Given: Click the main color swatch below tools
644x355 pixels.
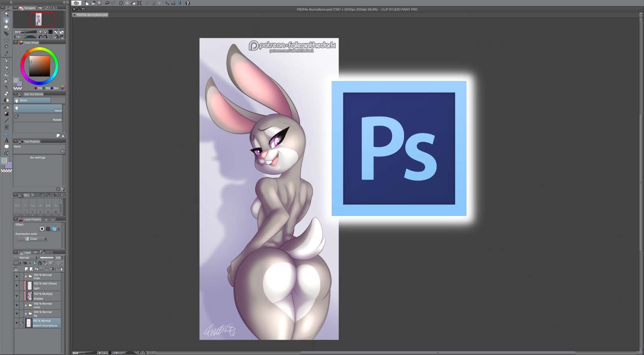Looking at the screenshot, I should click(x=4, y=161).
